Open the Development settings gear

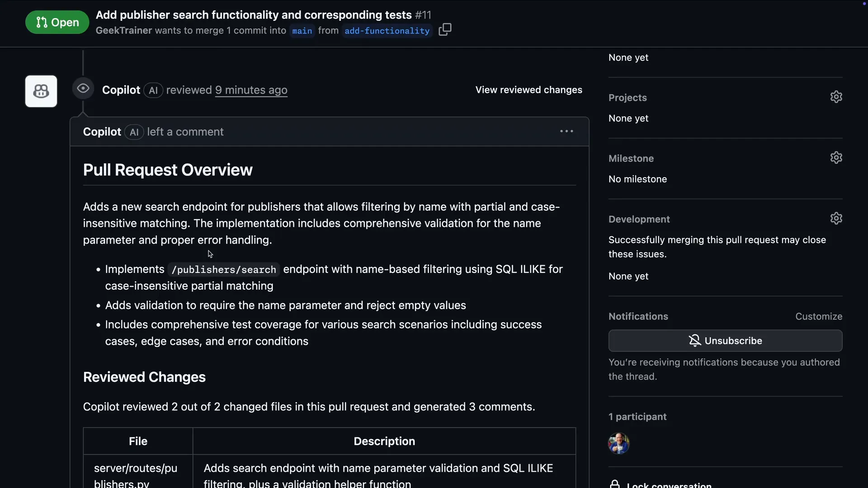tap(836, 219)
